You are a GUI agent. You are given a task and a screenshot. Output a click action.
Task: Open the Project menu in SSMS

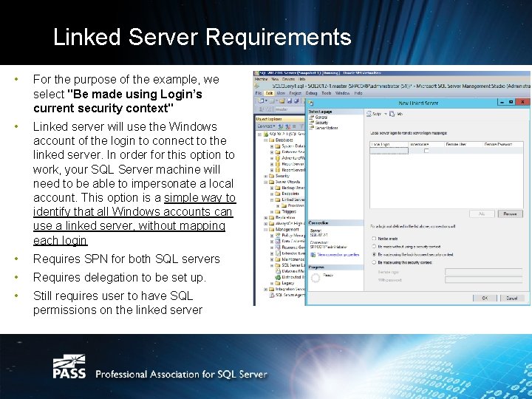pos(295,93)
